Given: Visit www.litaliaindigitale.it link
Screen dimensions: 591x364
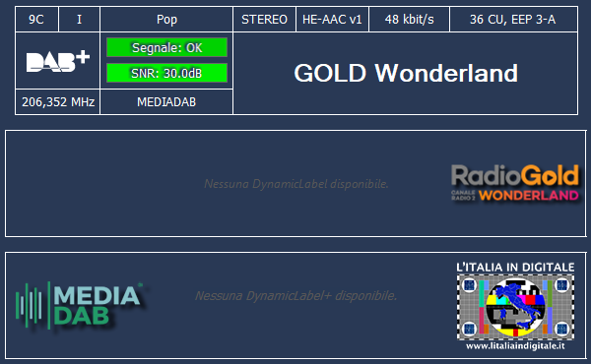Looking at the screenshot, I should click(515, 345).
